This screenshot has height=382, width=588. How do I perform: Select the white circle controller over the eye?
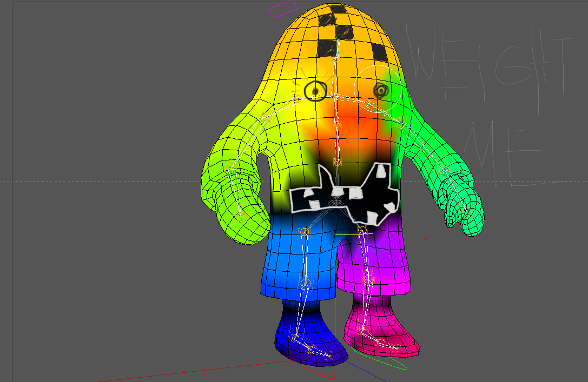tap(378, 89)
